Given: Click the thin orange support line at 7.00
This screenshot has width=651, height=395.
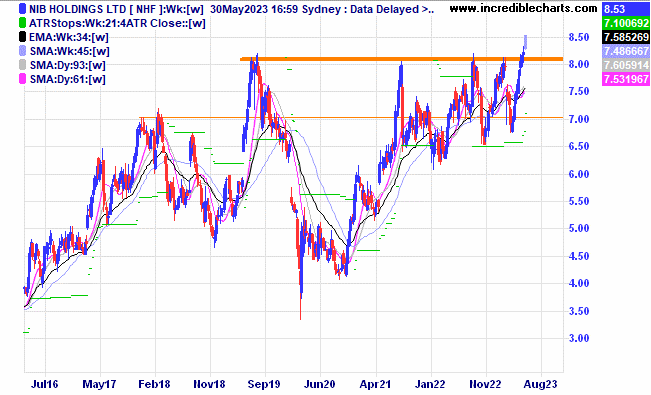Looking at the screenshot, I should [x=351, y=118].
